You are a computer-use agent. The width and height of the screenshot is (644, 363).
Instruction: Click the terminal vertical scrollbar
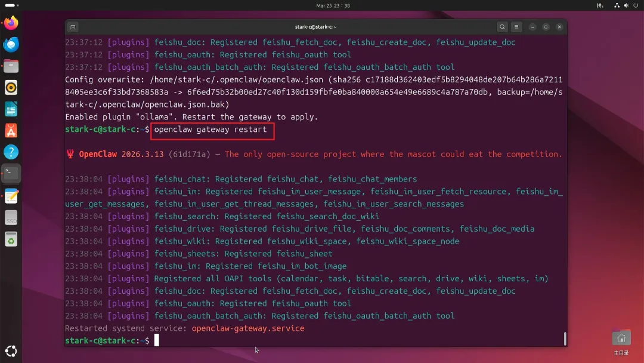tap(565, 339)
